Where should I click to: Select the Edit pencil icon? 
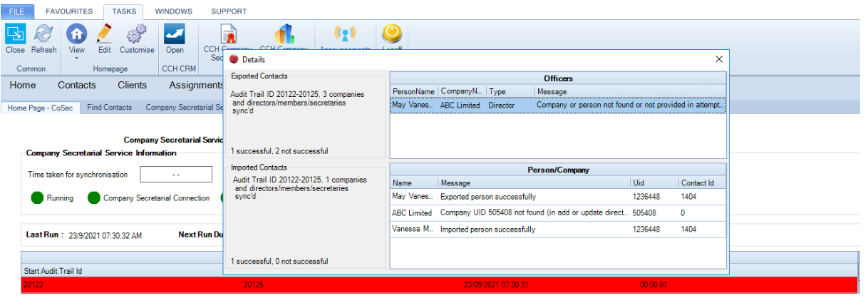click(105, 34)
